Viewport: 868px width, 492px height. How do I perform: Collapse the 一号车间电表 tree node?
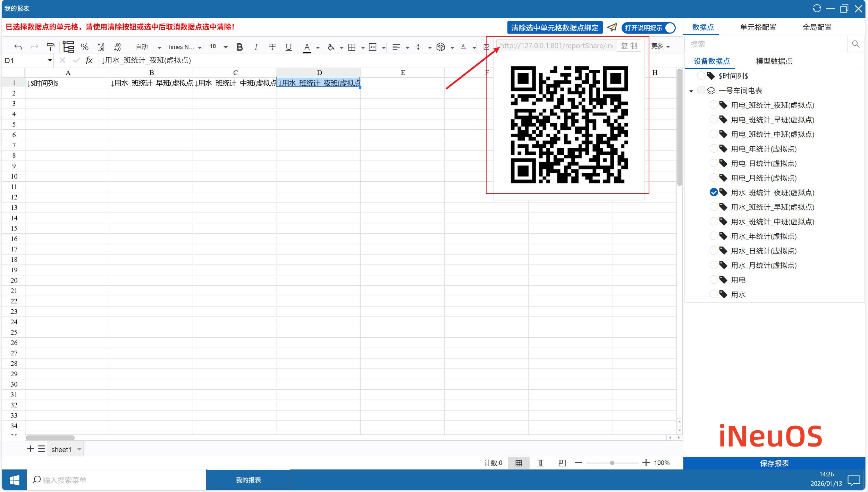(691, 91)
